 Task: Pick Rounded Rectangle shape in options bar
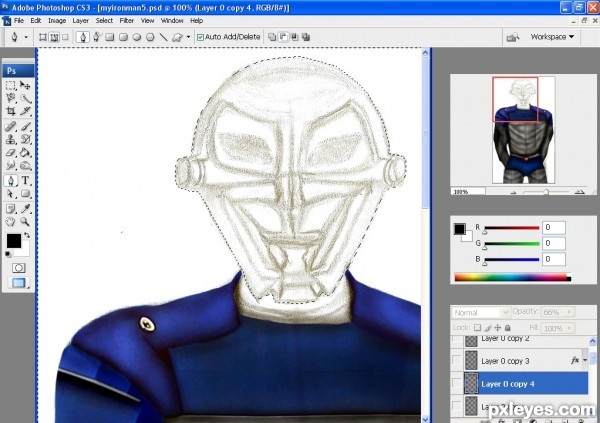point(123,37)
